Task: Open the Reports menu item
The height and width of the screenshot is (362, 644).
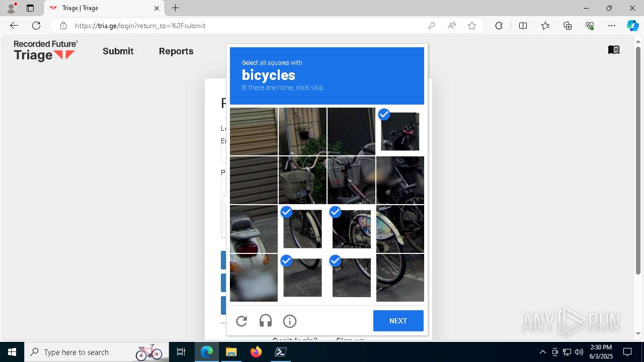Action: click(x=176, y=51)
